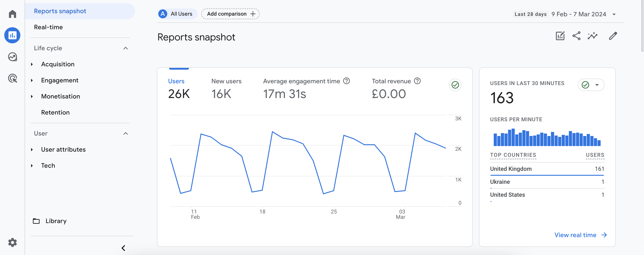Screen dimensions: 644x255
Task: Share this report via share icon
Action: 576,36
